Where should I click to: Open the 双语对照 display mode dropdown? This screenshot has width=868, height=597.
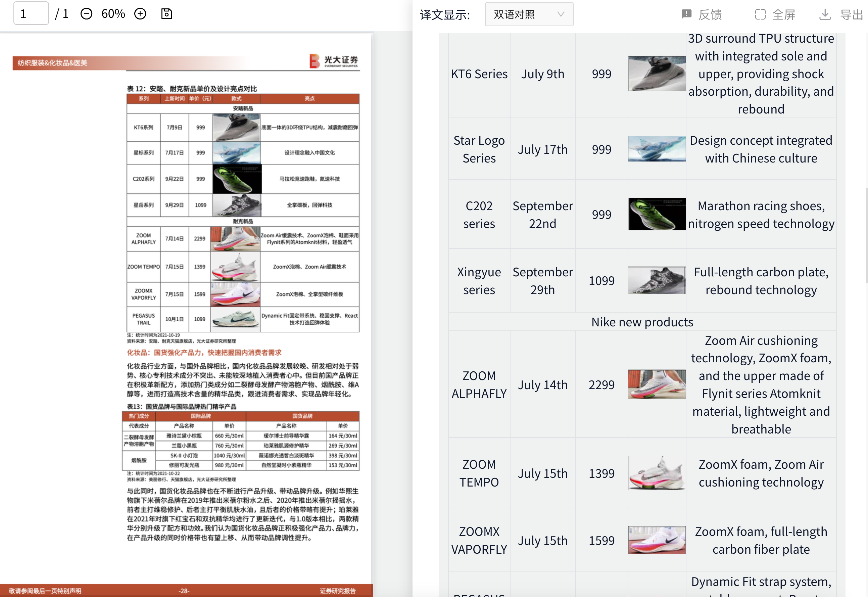pyautogui.click(x=529, y=14)
